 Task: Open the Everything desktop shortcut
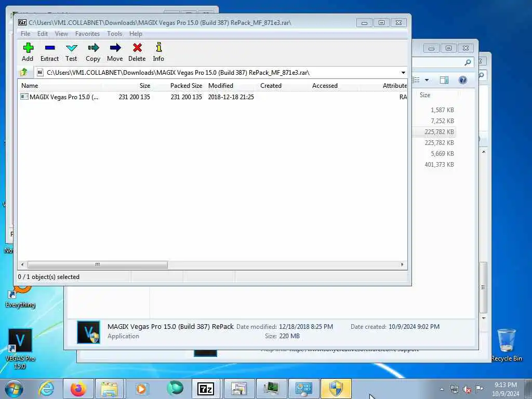coord(20,297)
